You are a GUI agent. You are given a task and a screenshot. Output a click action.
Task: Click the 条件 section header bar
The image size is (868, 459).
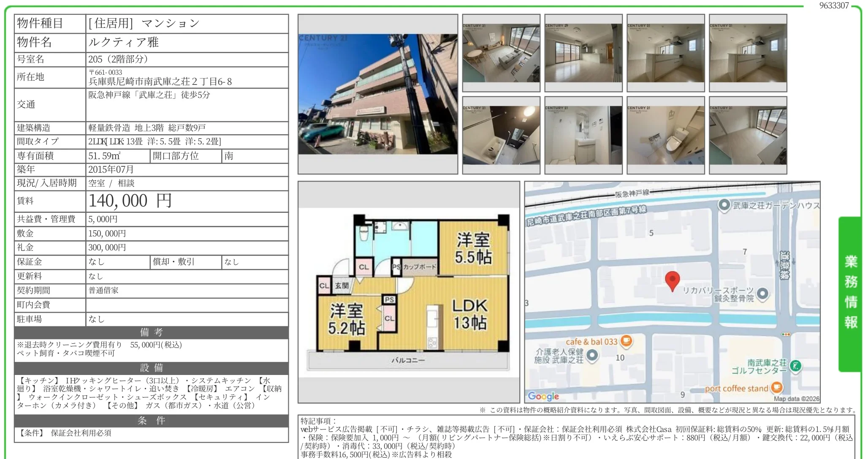coord(151,421)
